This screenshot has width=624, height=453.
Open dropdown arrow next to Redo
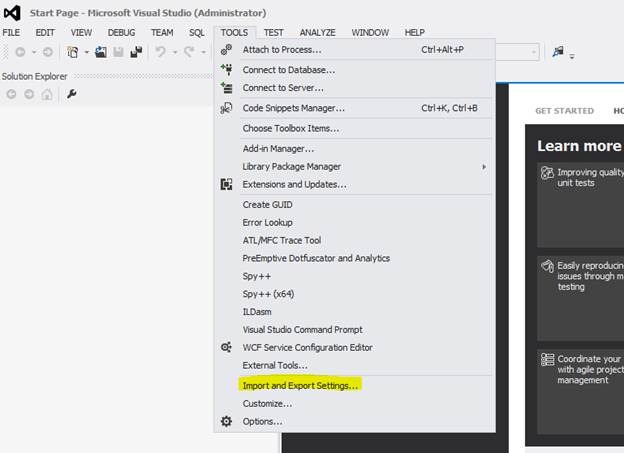[x=203, y=52]
